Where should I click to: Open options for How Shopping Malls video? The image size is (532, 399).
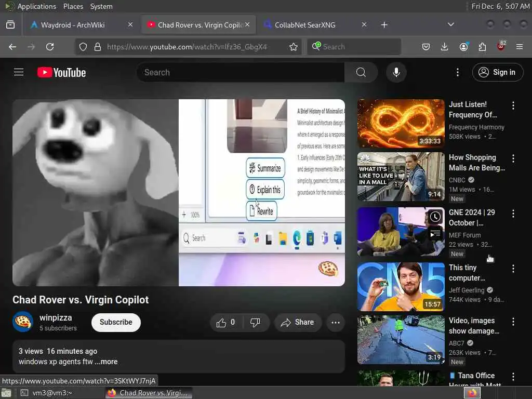pyautogui.click(x=513, y=158)
